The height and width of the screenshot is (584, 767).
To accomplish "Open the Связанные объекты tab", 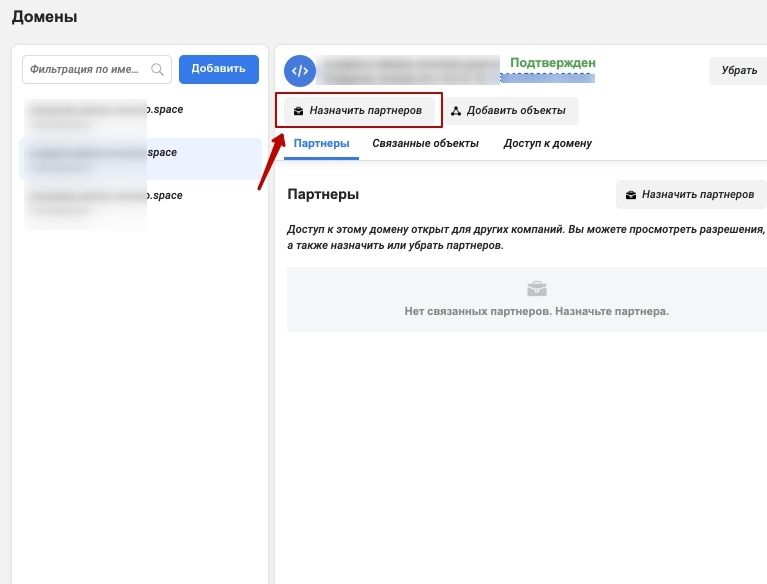I will click(x=425, y=144).
